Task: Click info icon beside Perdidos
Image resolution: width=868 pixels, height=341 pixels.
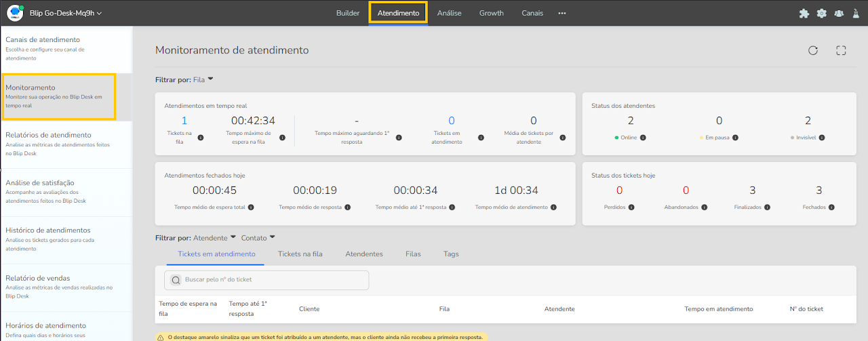Action: point(631,207)
